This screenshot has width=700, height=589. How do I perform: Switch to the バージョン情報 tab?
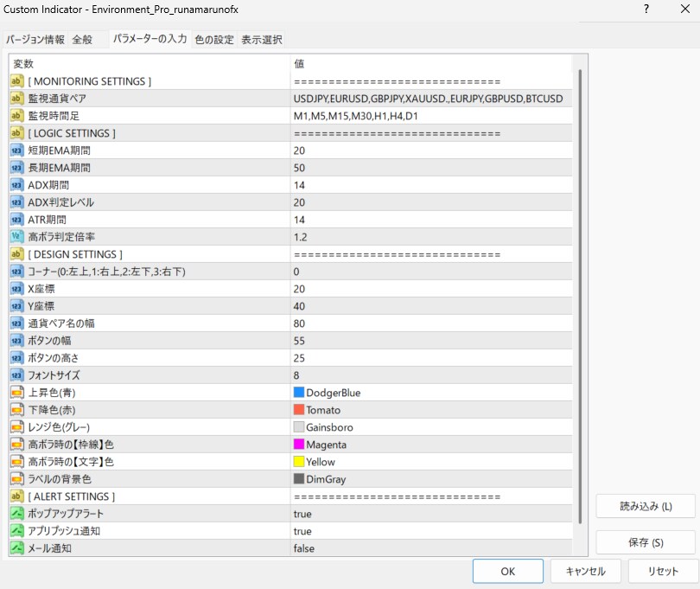pyautogui.click(x=35, y=40)
